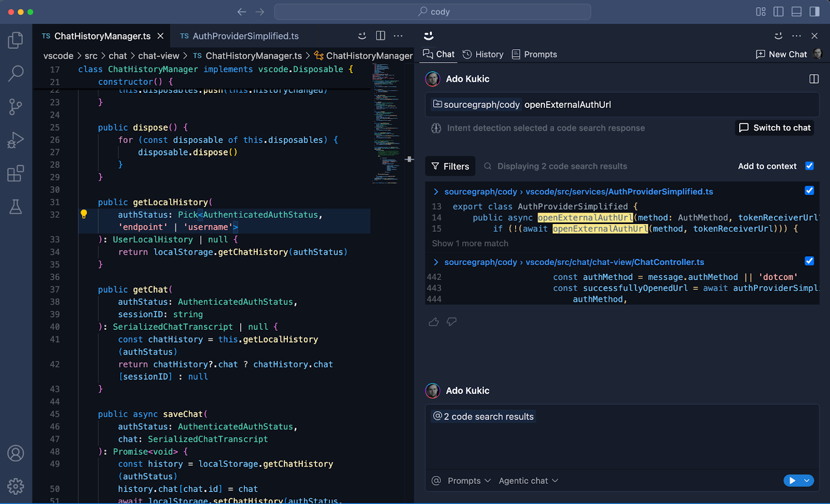Give a thumbs up on the code search response

tap(434, 321)
